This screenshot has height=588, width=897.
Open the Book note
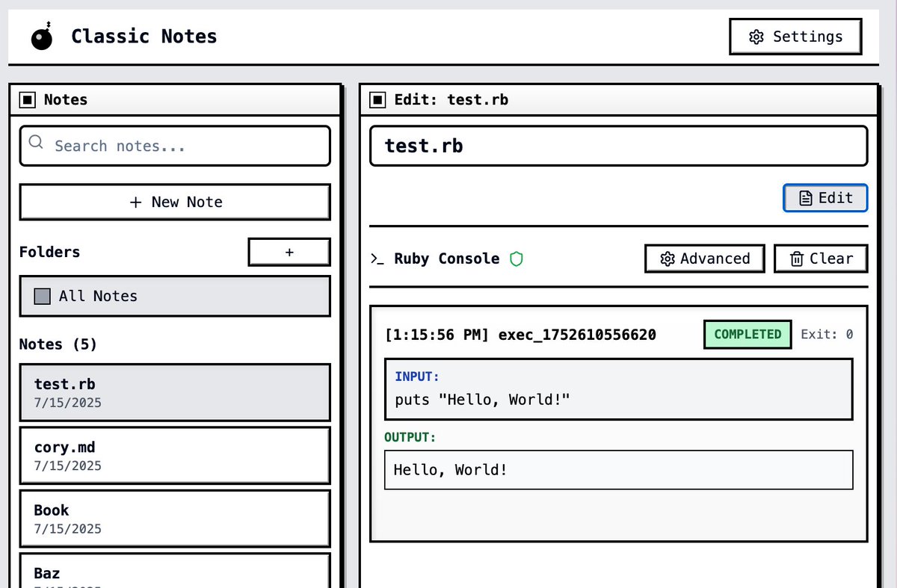(175, 519)
